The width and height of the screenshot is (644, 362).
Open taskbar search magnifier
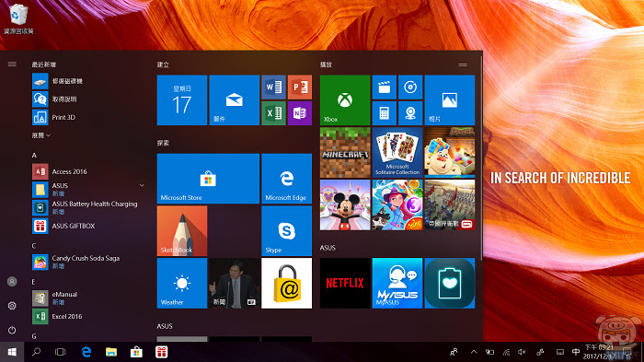tap(36, 352)
